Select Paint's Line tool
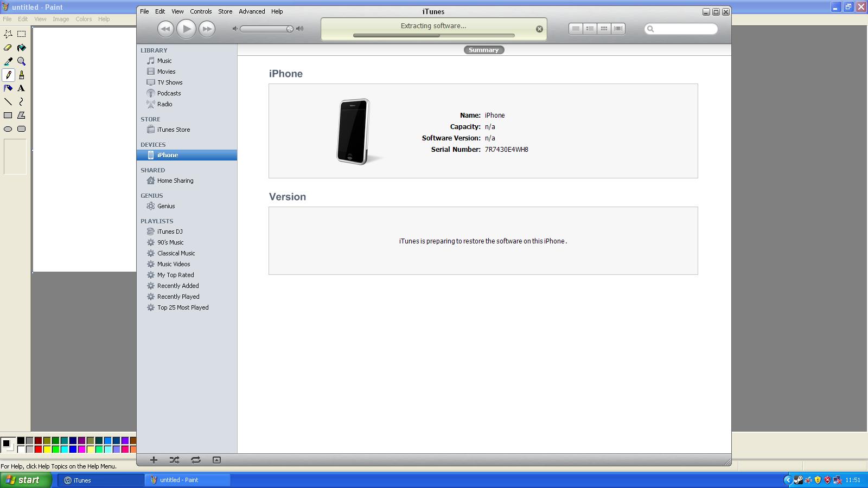 click(x=8, y=101)
